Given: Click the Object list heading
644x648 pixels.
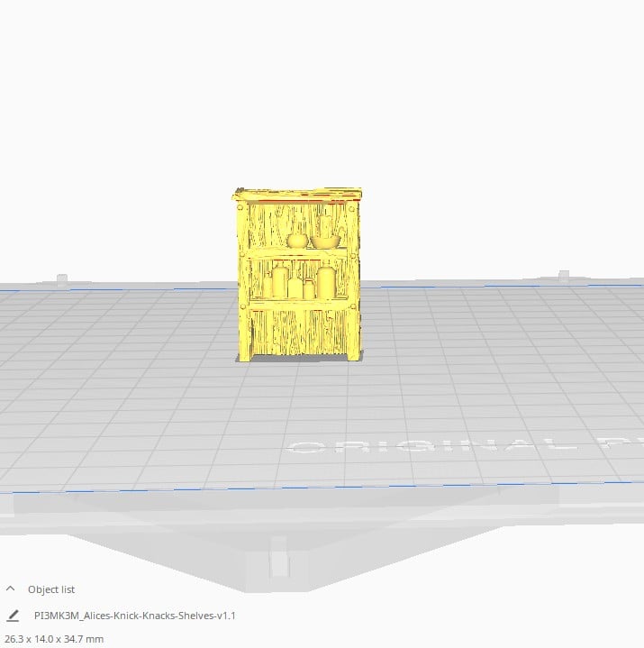Looking at the screenshot, I should [x=51, y=589].
